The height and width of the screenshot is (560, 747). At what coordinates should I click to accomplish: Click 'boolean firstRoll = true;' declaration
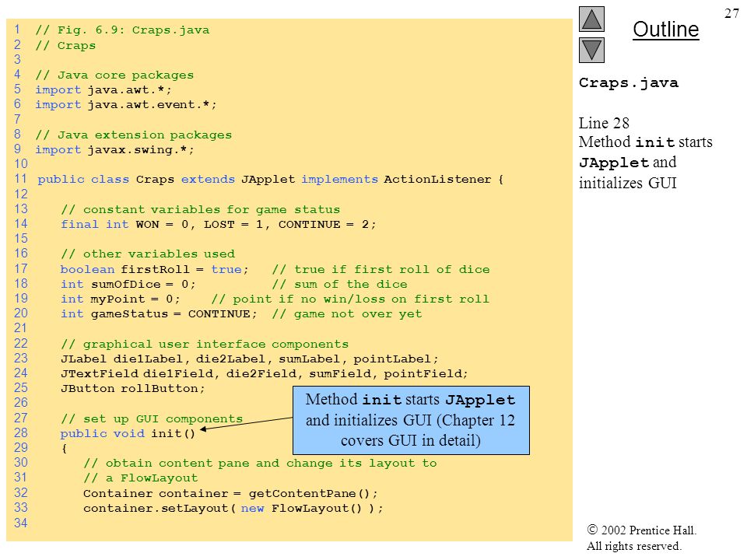tap(154, 270)
